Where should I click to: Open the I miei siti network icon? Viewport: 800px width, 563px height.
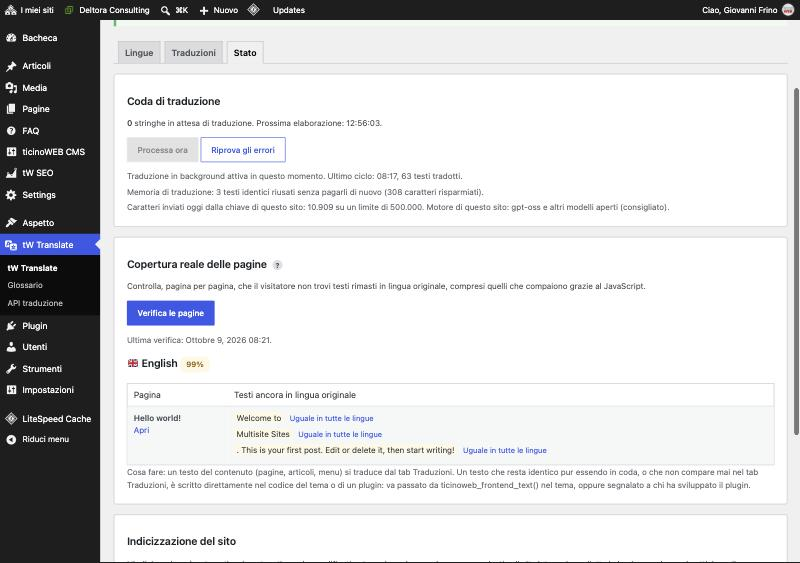pyautogui.click(x=10, y=10)
